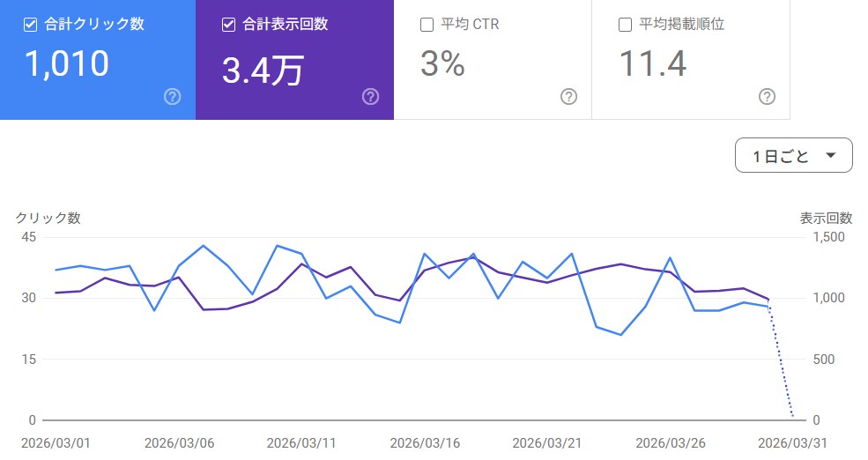Click help icon on 合計表示回数 card

pyautogui.click(x=371, y=97)
